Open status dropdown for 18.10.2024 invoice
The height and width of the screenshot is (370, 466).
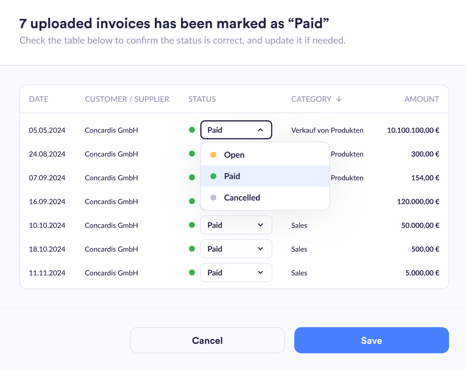coord(236,249)
